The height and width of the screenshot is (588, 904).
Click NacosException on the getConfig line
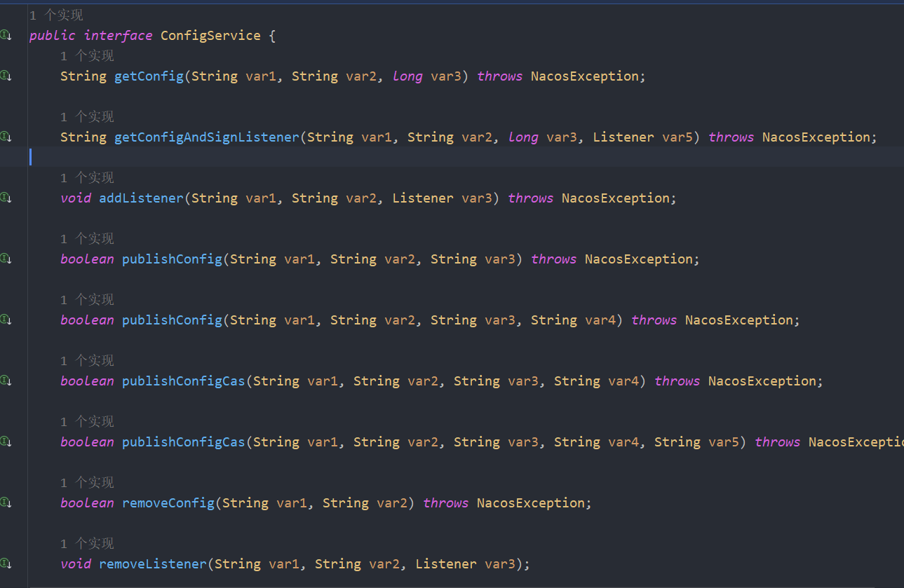tap(585, 76)
